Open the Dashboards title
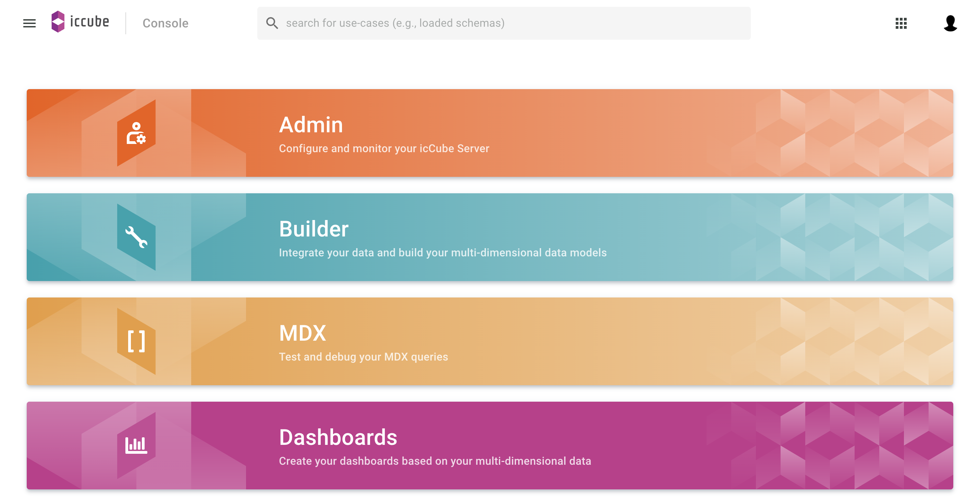Viewport: 980px width, 499px height. point(338,437)
